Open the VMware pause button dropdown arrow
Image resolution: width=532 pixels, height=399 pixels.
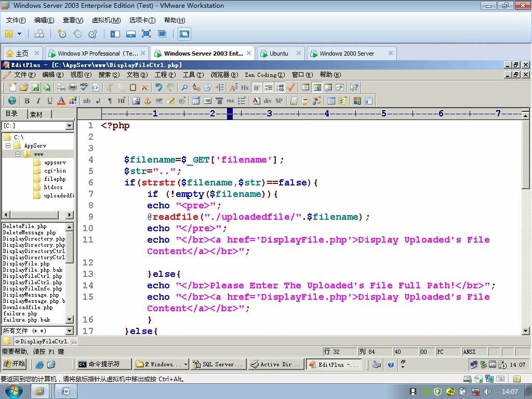19,34
